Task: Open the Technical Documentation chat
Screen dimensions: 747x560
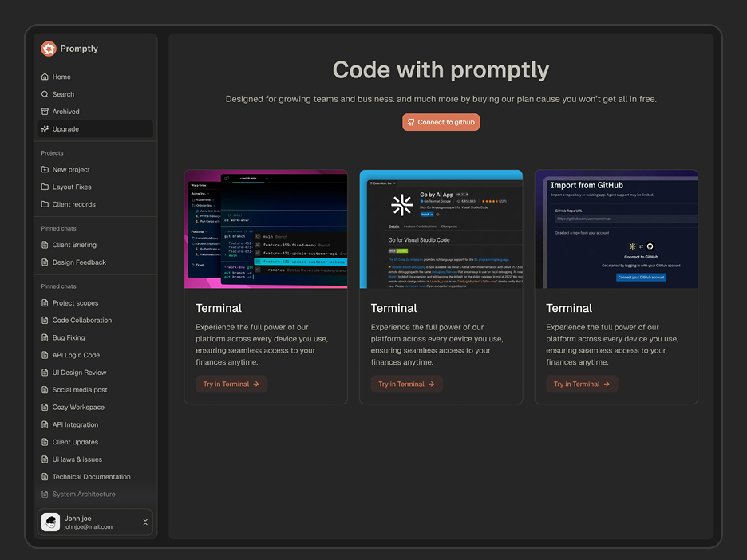Action: tap(95, 477)
